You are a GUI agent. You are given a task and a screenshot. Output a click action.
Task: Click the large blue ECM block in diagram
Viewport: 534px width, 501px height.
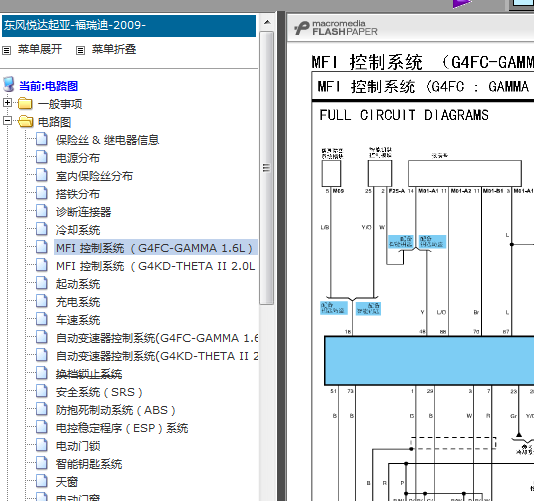tap(429, 360)
